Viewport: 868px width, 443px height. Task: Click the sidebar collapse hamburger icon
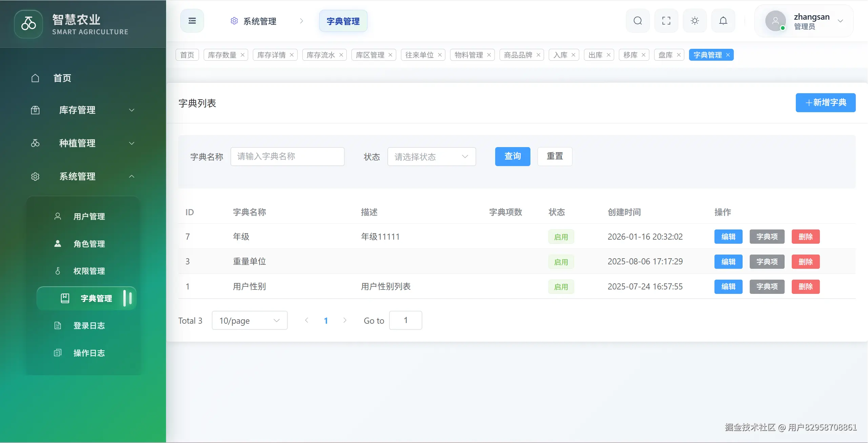click(x=192, y=21)
